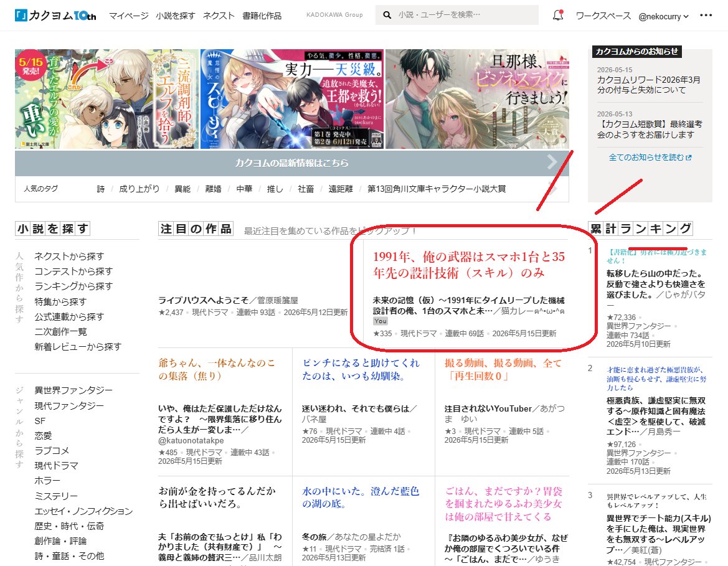This screenshot has width=728, height=566.
Task: Open the @nekocurry account dropdown
Action: pyautogui.click(x=663, y=16)
